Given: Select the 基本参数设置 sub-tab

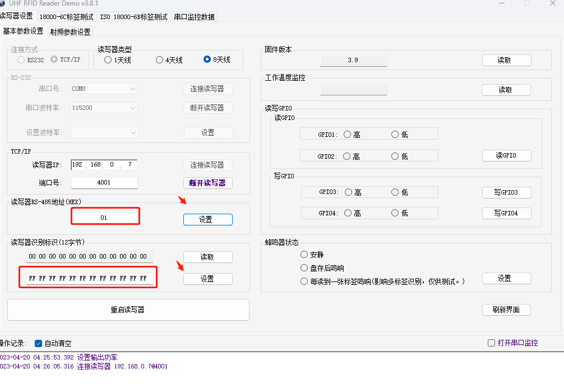Looking at the screenshot, I should pyautogui.click(x=23, y=31).
